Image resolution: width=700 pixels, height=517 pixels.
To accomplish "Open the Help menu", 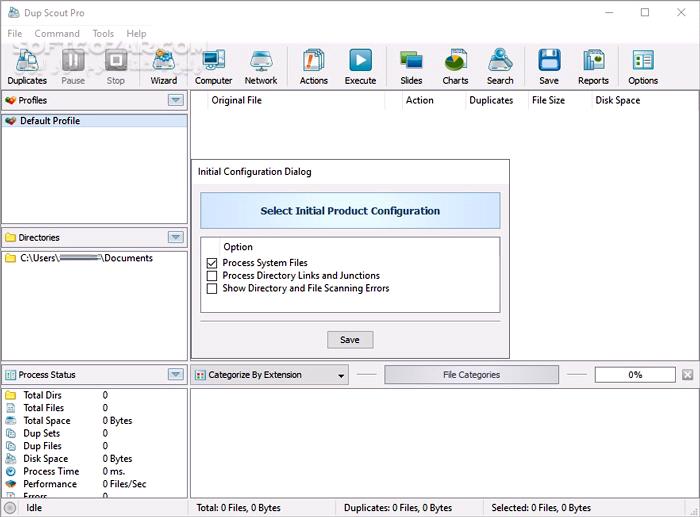I will click(x=136, y=33).
